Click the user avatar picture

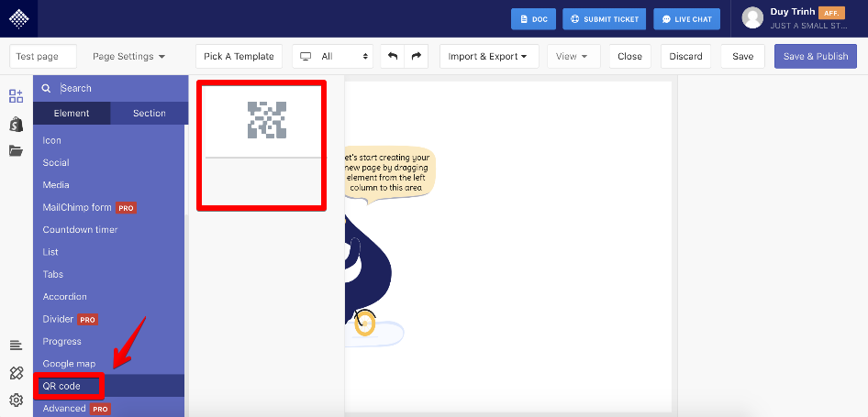point(752,17)
